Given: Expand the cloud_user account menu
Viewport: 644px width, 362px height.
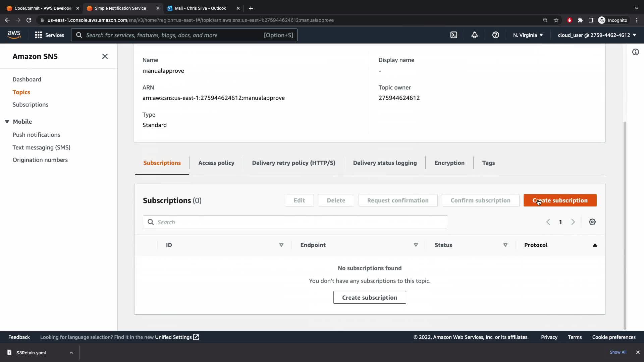Looking at the screenshot, I should [597, 35].
